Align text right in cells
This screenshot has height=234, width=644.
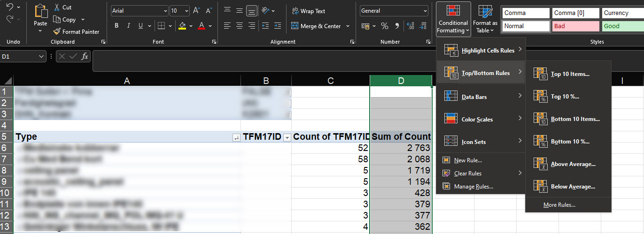pos(251,26)
